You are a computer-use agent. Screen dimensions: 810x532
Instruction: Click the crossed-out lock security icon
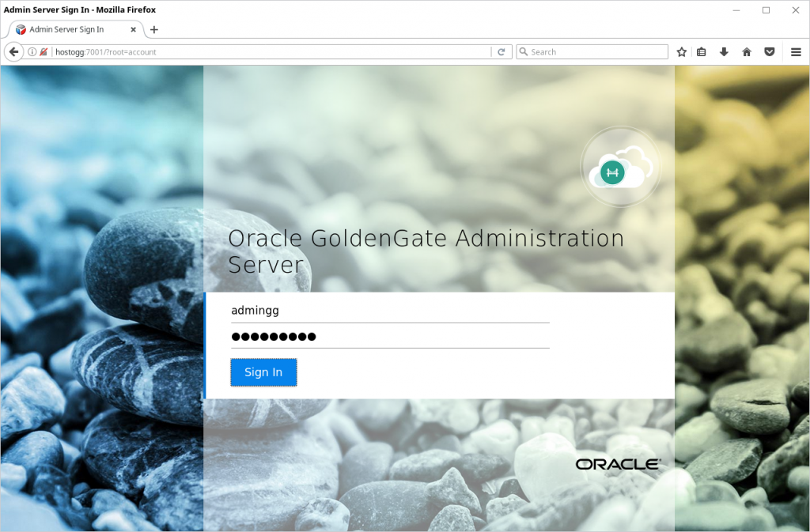point(43,51)
